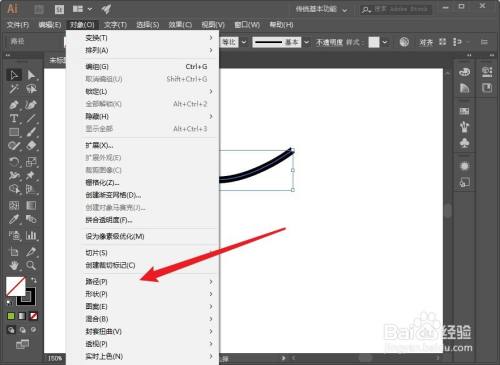Choose 设为像素级优化(M) menu entry
Screen dimensions: 500x365
(143, 236)
